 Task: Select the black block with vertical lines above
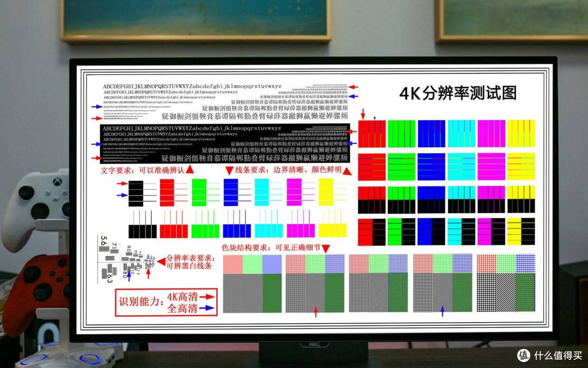click(x=143, y=231)
